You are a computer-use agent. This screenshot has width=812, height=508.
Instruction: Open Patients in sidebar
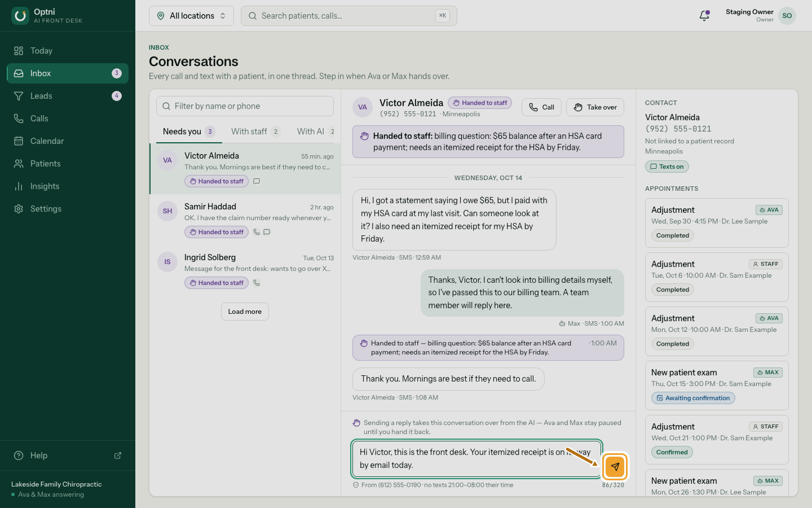[68, 164]
